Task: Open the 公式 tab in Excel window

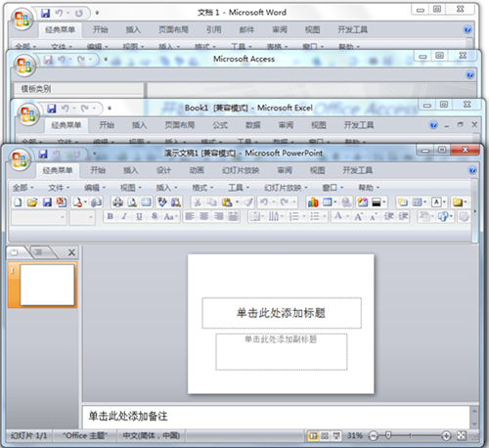Action: point(220,125)
